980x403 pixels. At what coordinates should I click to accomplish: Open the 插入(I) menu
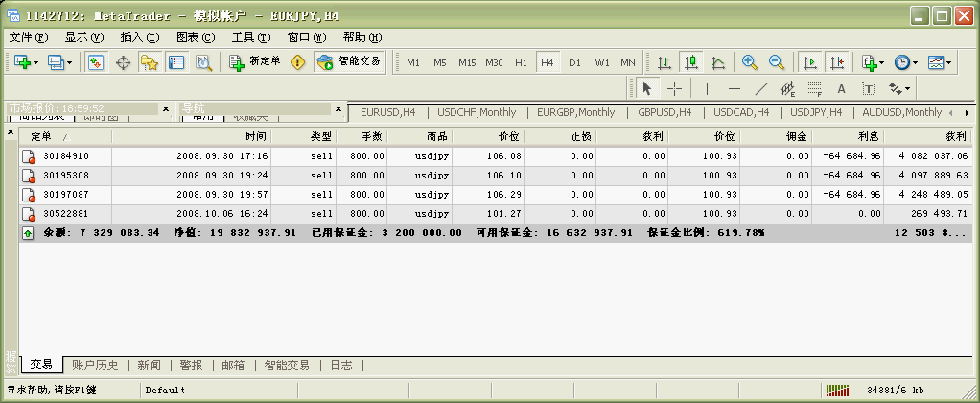click(x=140, y=37)
